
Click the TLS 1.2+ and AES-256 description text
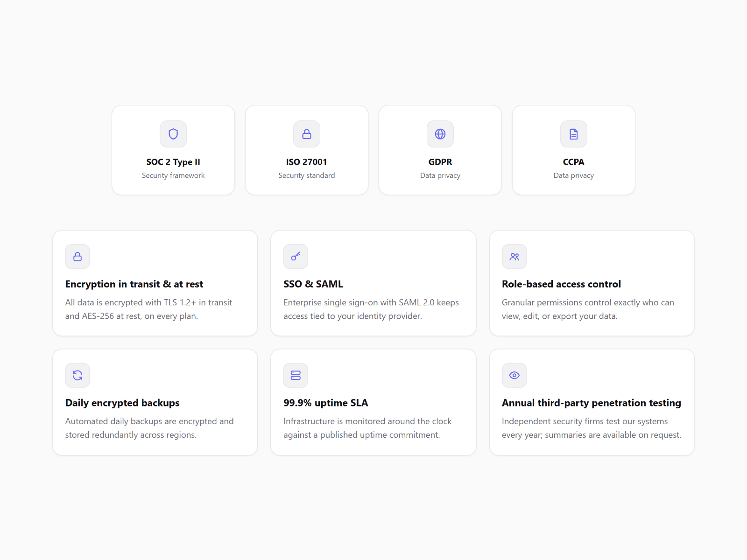point(148,309)
